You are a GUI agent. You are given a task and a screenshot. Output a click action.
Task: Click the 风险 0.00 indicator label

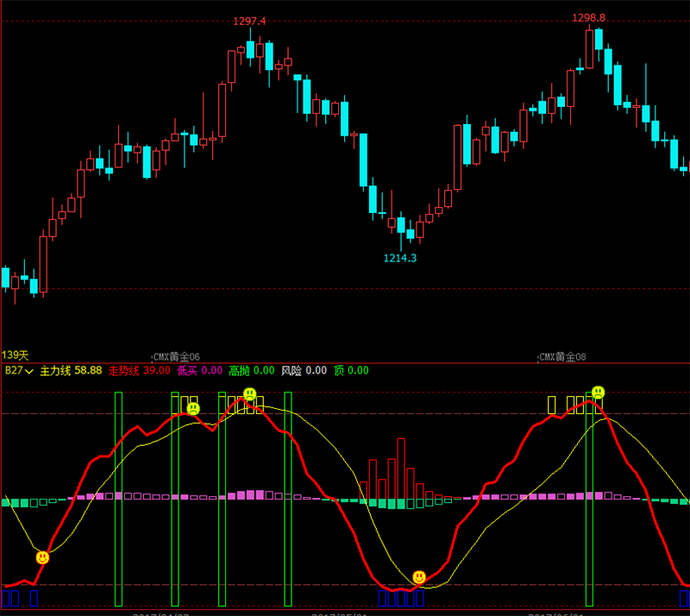304,371
